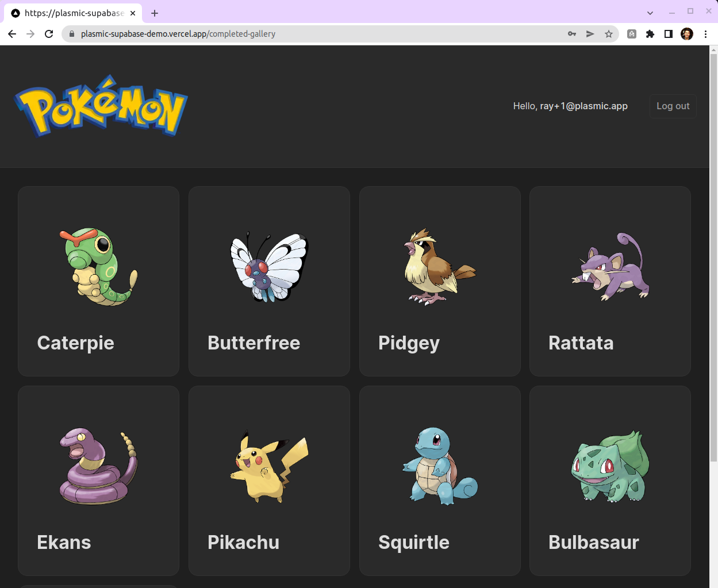Open the Pidgey card title
This screenshot has height=588, width=718.
[409, 343]
